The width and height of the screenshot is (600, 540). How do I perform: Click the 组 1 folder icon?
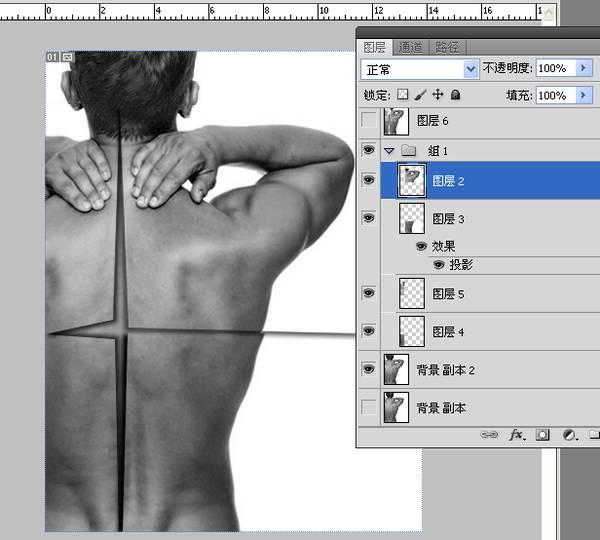(x=409, y=150)
